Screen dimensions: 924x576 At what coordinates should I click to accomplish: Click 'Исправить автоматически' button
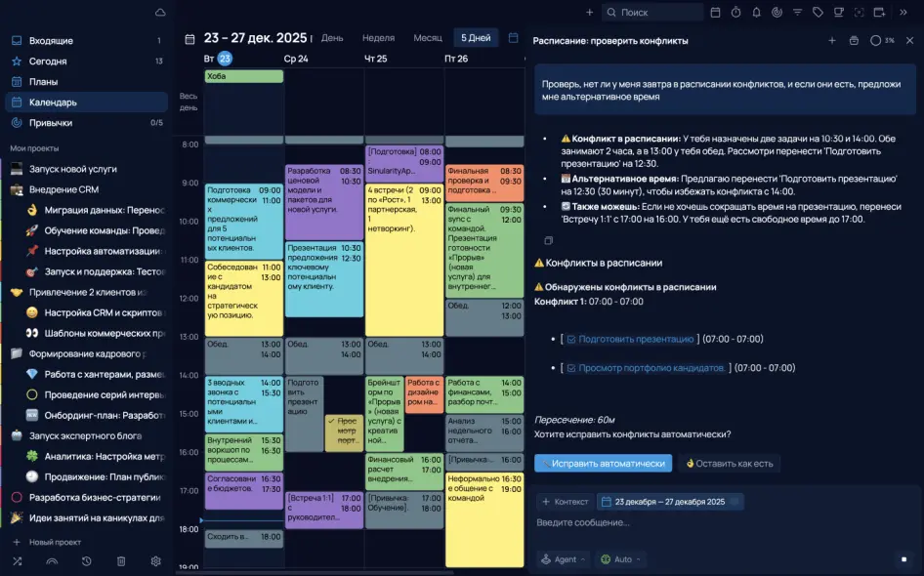pos(603,464)
